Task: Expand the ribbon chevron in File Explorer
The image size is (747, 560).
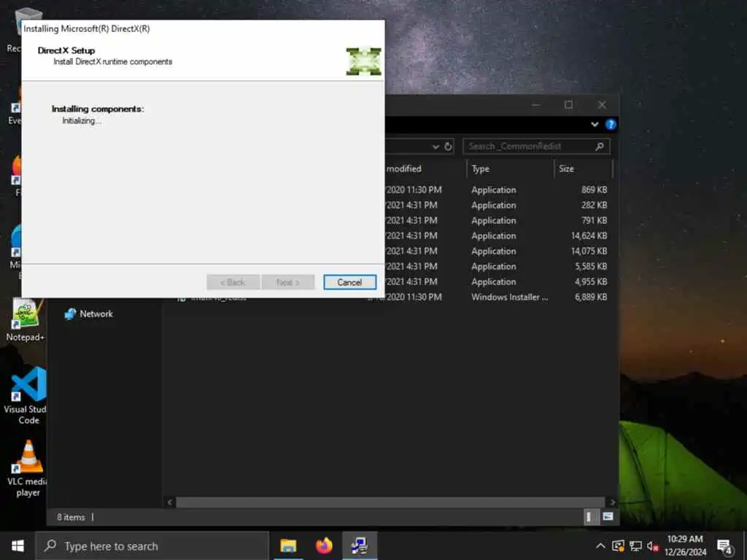Action: [x=595, y=124]
